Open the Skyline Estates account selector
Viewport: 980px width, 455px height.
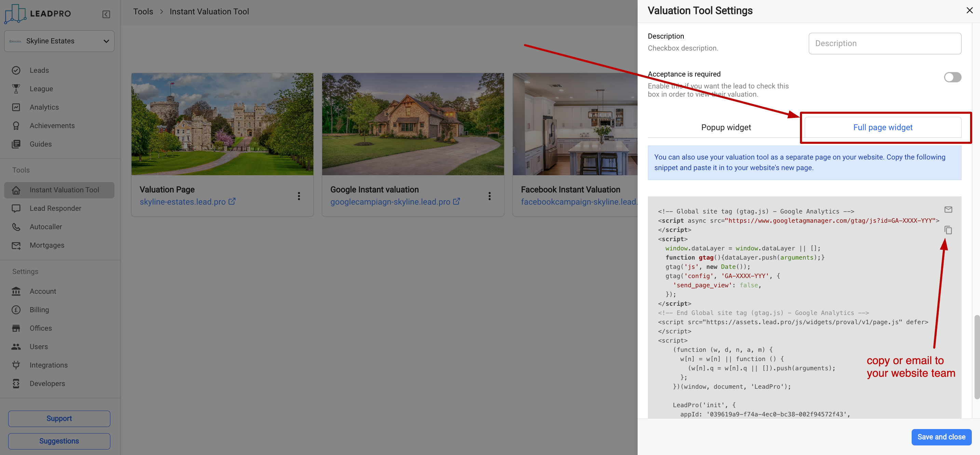pos(59,41)
